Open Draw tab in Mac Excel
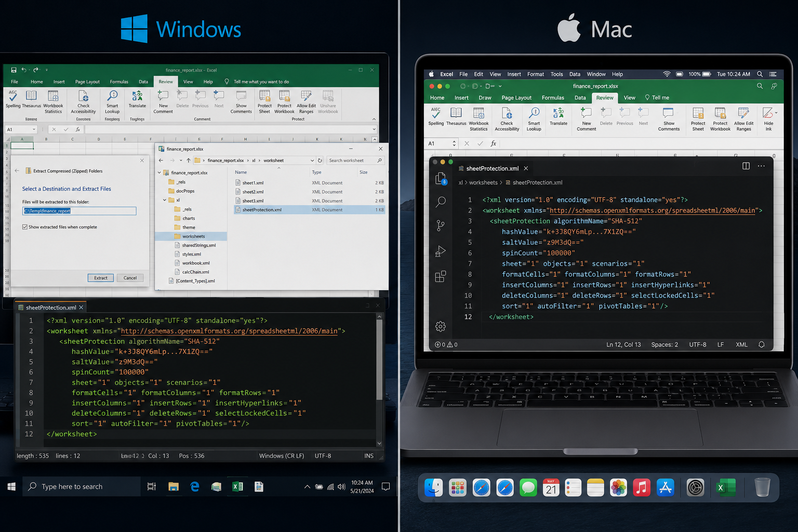The width and height of the screenshot is (798, 532). 485,98
